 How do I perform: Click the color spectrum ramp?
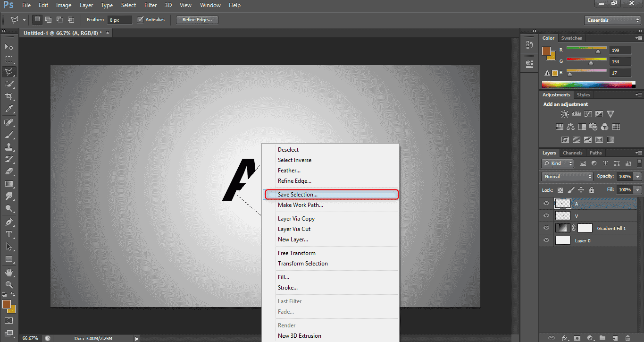pyautogui.click(x=589, y=85)
